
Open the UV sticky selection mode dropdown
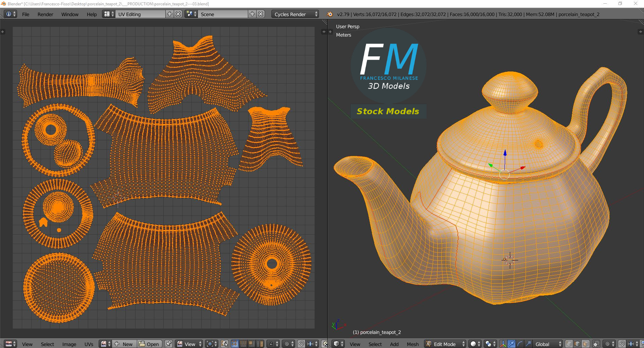click(x=273, y=344)
